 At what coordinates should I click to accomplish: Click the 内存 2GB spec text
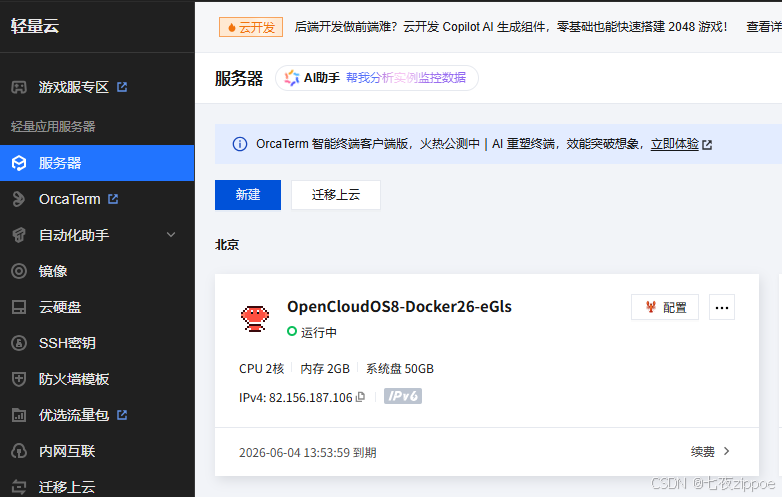coord(325,368)
